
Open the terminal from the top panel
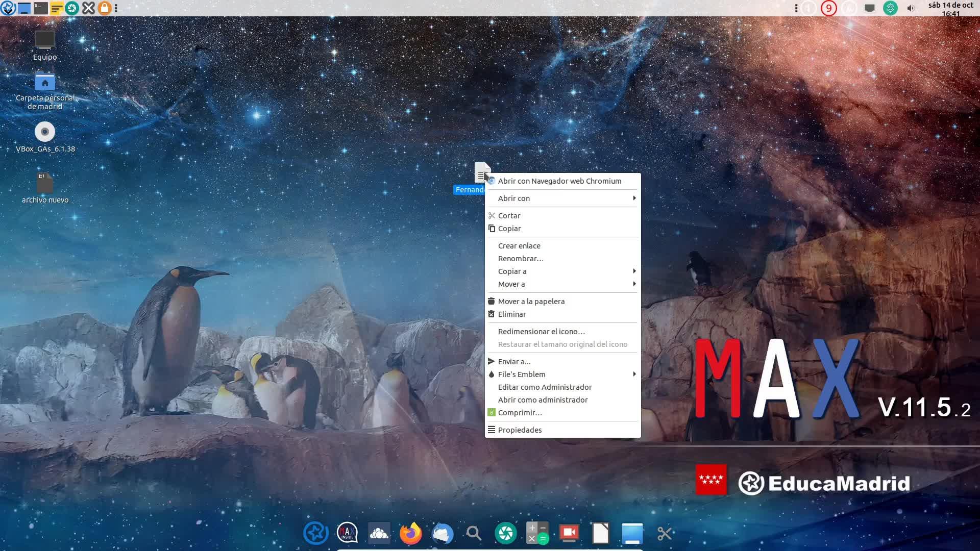(x=40, y=8)
